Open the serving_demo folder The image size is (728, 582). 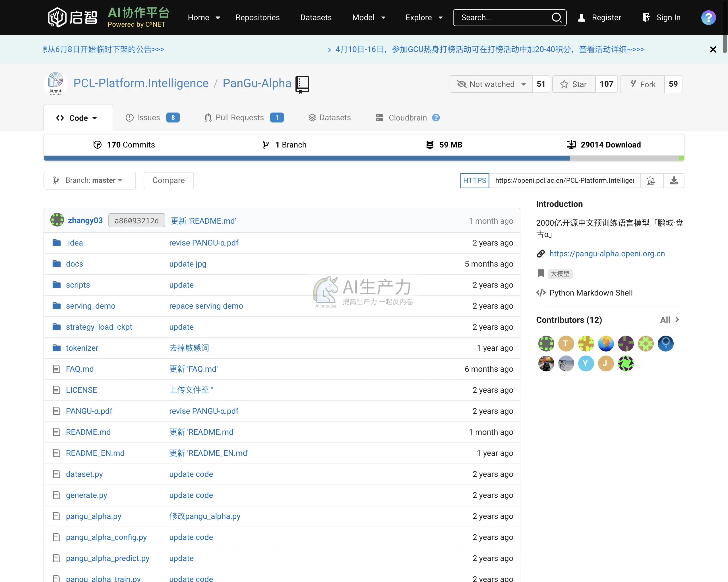point(90,306)
